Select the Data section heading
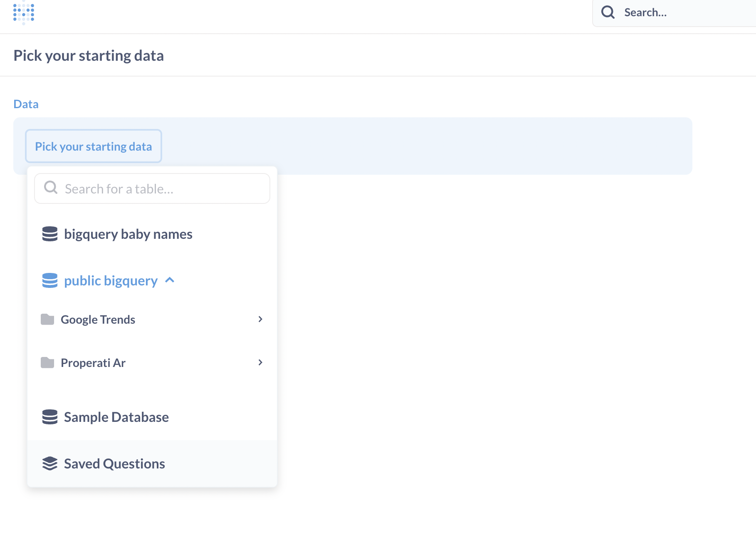Screen dimensions: 756x550 (x=25, y=104)
